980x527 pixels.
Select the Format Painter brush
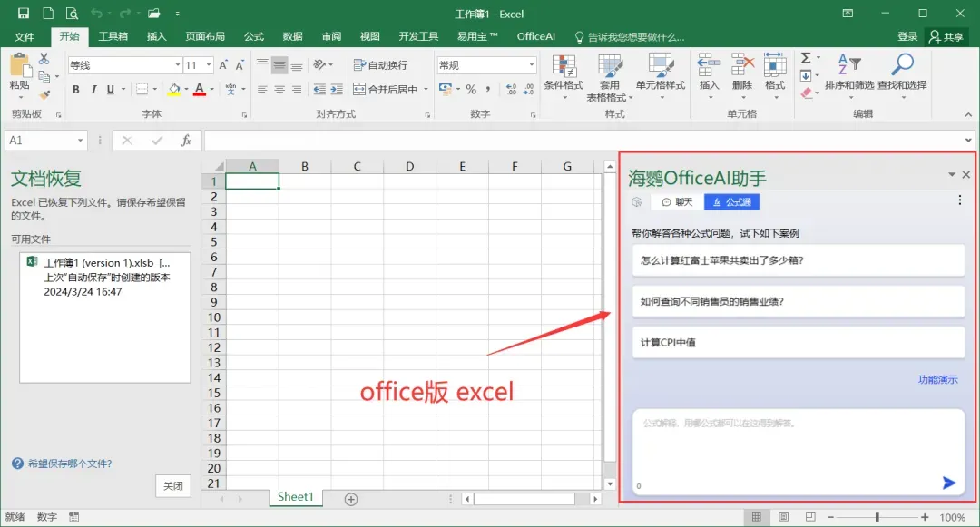[44, 95]
